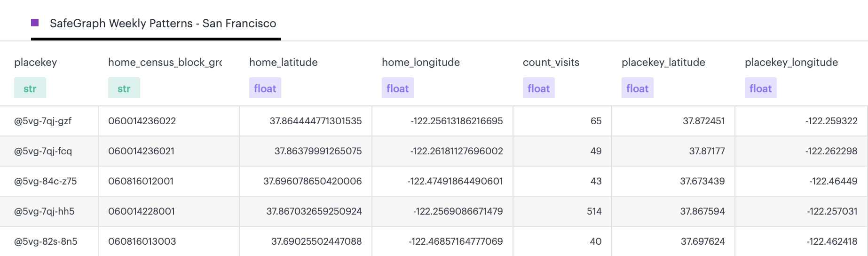
Task: Select the SafeGraph Weekly Patterns tab
Action: pos(163,24)
